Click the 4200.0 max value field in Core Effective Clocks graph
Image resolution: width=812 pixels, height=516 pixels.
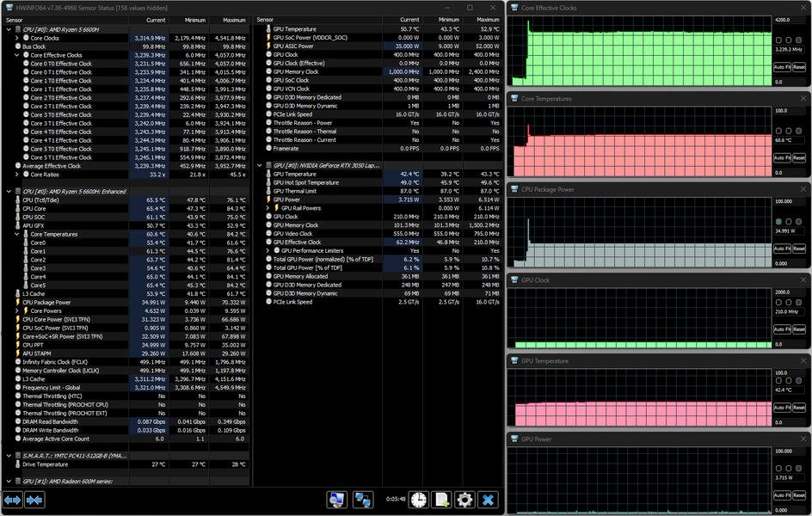(787, 19)
